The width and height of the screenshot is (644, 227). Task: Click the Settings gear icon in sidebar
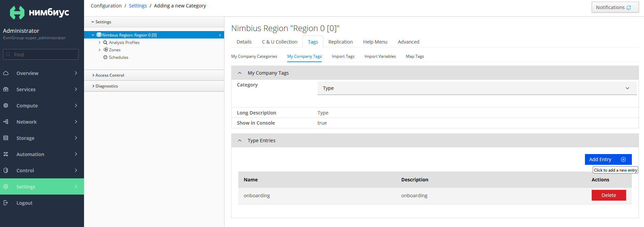[6, 186]
